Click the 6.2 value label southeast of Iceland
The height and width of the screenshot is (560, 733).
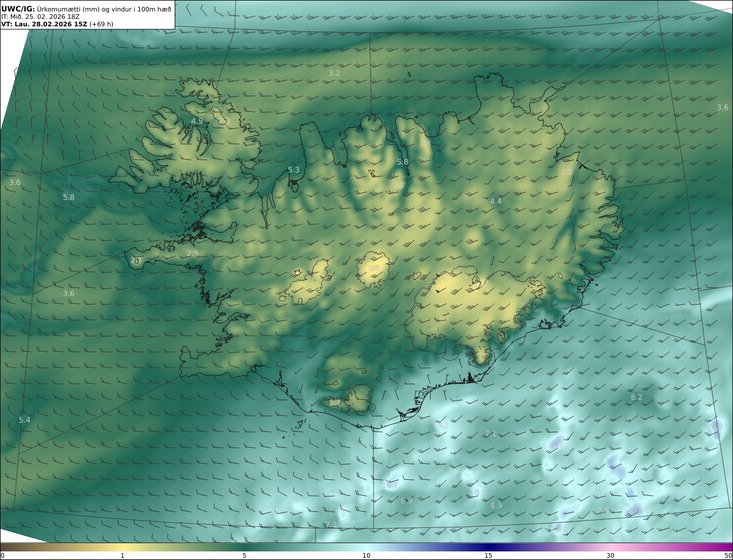pyautogui.click(x=637, y=397)
